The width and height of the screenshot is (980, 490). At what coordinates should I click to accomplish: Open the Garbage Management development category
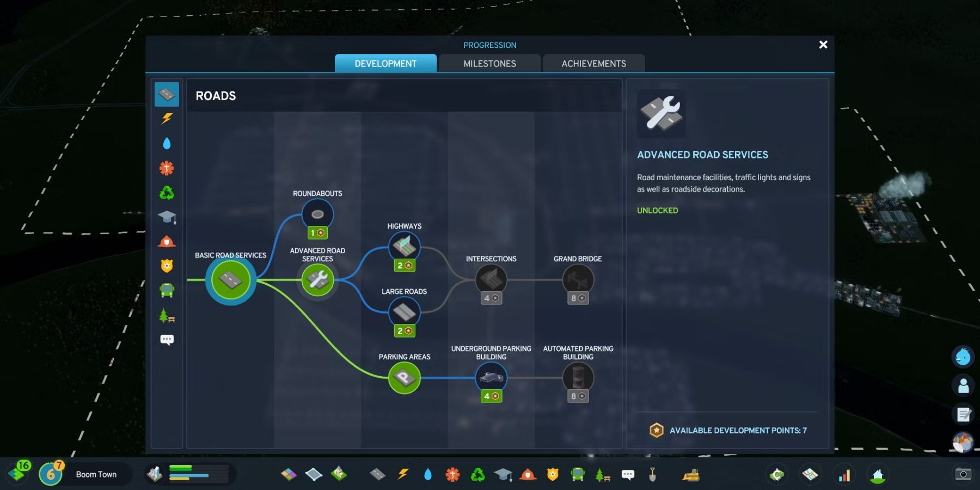pyautogui.click(x=168, y=193)
